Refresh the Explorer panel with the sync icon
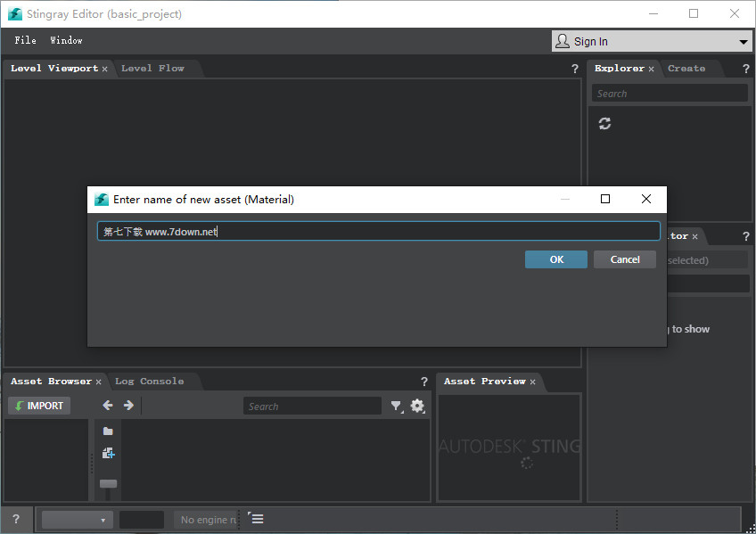Viewport: 756px width, 534px height. (604, 123)
